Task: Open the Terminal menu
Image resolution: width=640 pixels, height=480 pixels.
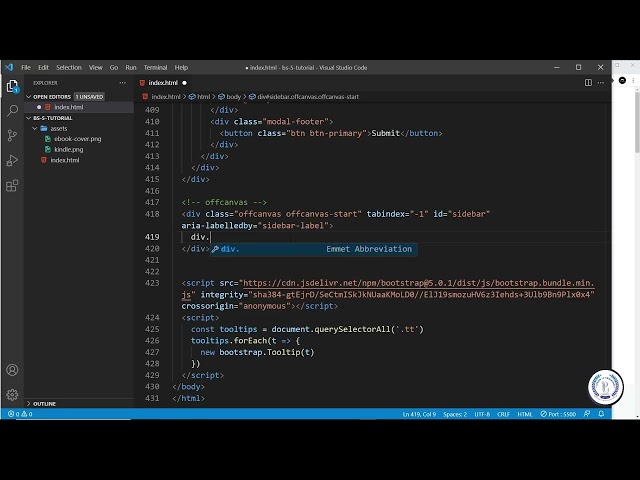Action: (x=156, y=67)
